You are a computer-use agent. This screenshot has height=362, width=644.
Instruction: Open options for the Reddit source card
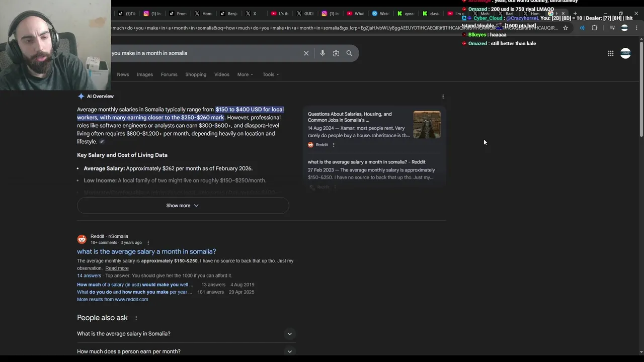click(x=334, y=145)
